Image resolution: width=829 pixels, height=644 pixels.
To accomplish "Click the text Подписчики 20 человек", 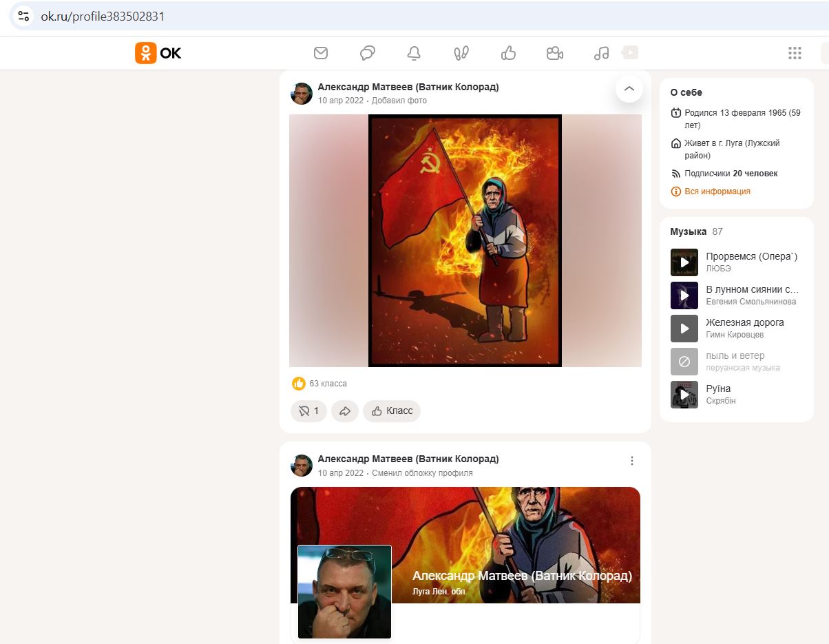I will (731, 174).
